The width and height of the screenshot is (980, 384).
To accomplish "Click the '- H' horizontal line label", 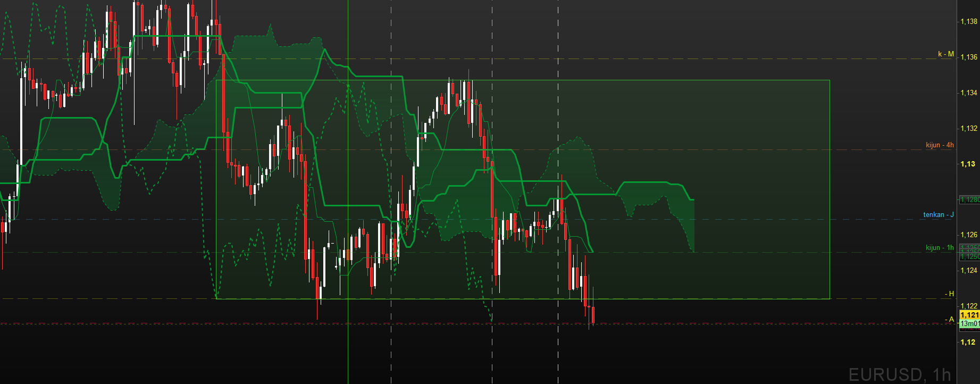I will [x=949, y=294].
